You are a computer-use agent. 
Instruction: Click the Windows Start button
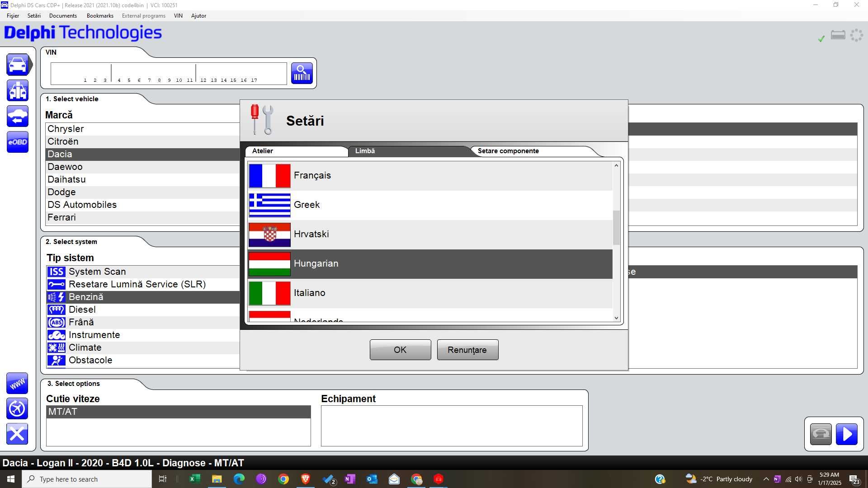click(11, 479)
